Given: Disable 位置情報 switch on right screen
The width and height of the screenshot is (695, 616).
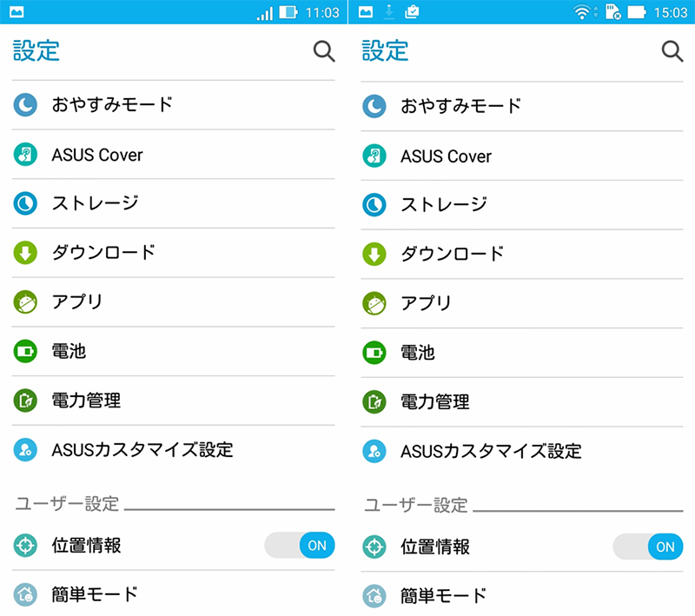Looking at the screenshot, I should (648, 546).
